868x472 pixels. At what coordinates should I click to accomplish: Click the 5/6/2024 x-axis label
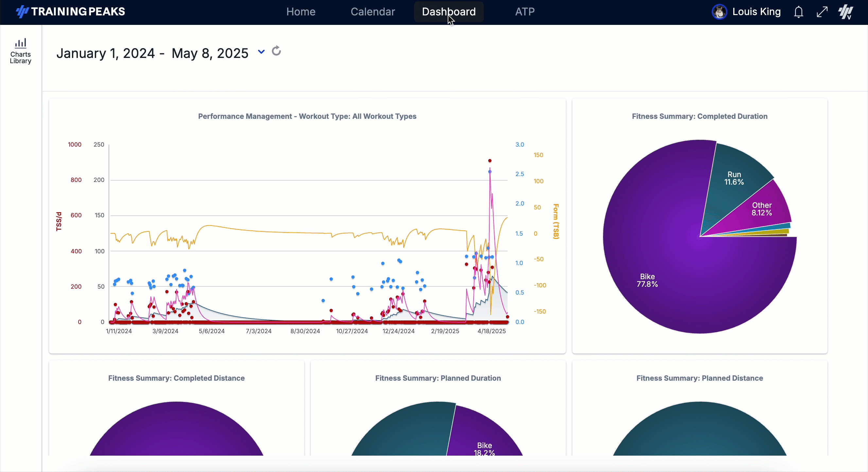(x=212, y=331)
